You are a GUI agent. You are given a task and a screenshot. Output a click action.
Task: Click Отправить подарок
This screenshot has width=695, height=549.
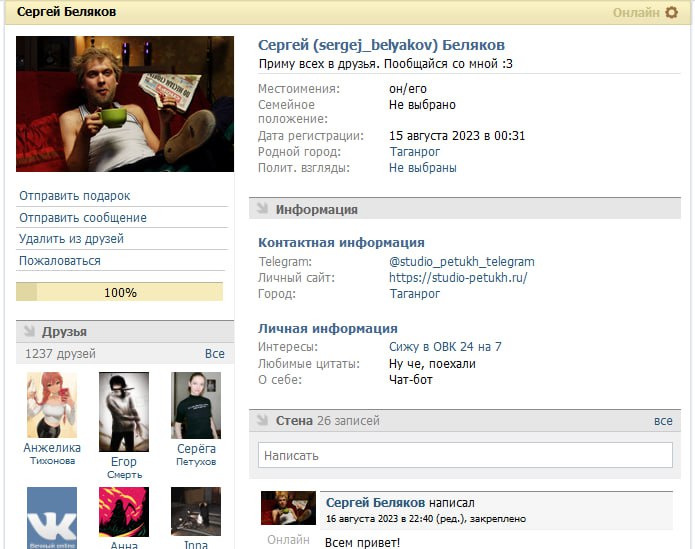[74, 196]
